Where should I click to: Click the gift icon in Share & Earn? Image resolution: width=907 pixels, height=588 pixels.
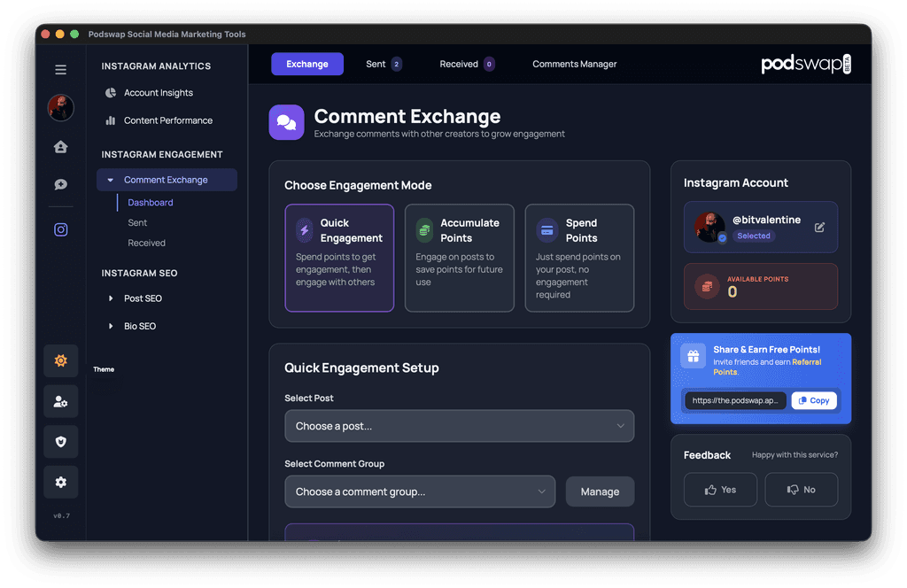pyautogui.click(x=693, y=356)
